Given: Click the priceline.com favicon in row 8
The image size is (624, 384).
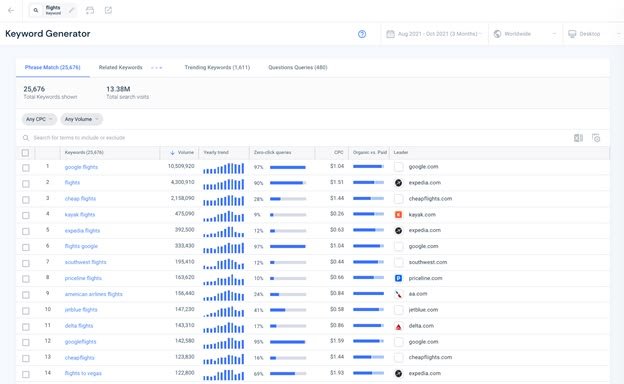Looking at the screenshot, I should coord(398,278).
